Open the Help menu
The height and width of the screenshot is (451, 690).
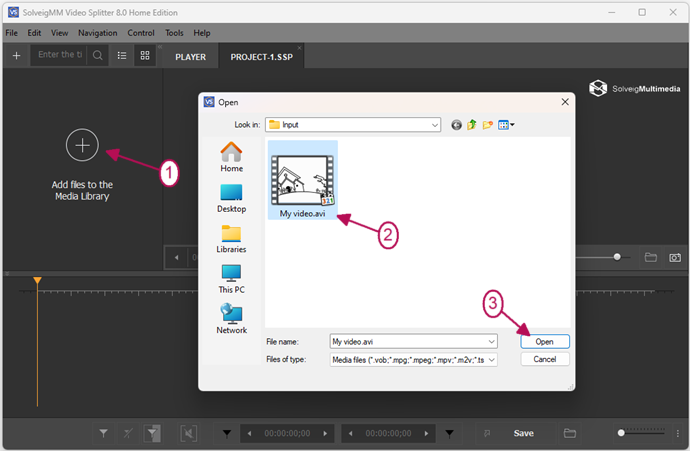coord(202,33)
